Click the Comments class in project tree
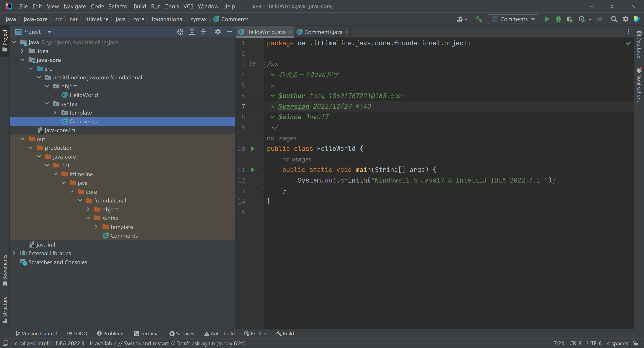644x348 pixels. coord(83,121)
